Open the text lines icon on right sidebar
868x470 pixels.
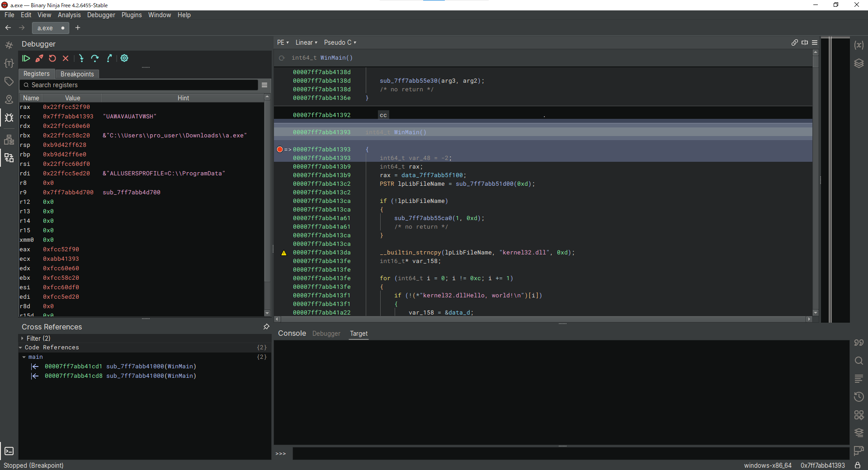[859, 379]
